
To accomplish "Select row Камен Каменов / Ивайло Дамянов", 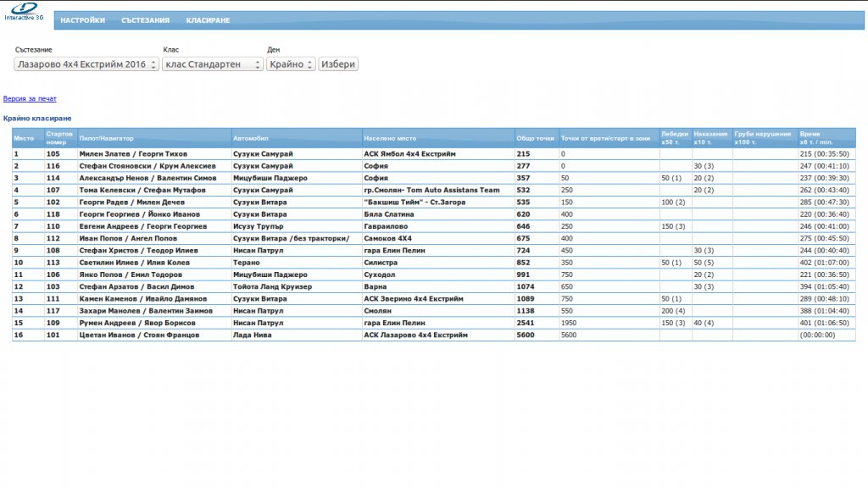I will click(434, 299).
